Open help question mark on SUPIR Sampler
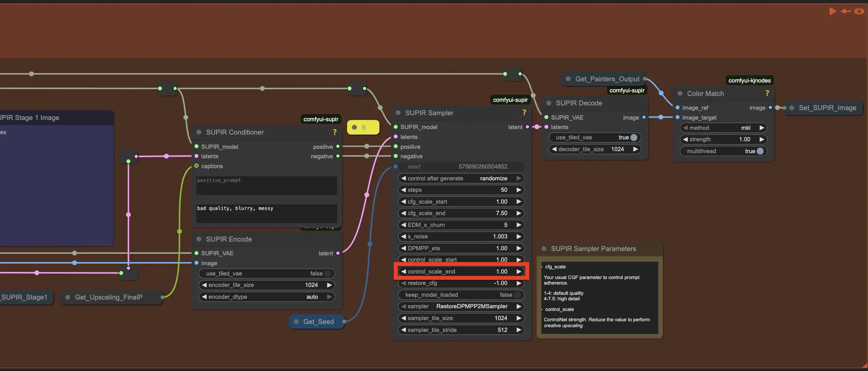Image resolution: width=868 pixels, height=371 pixels. click(524, 113)
